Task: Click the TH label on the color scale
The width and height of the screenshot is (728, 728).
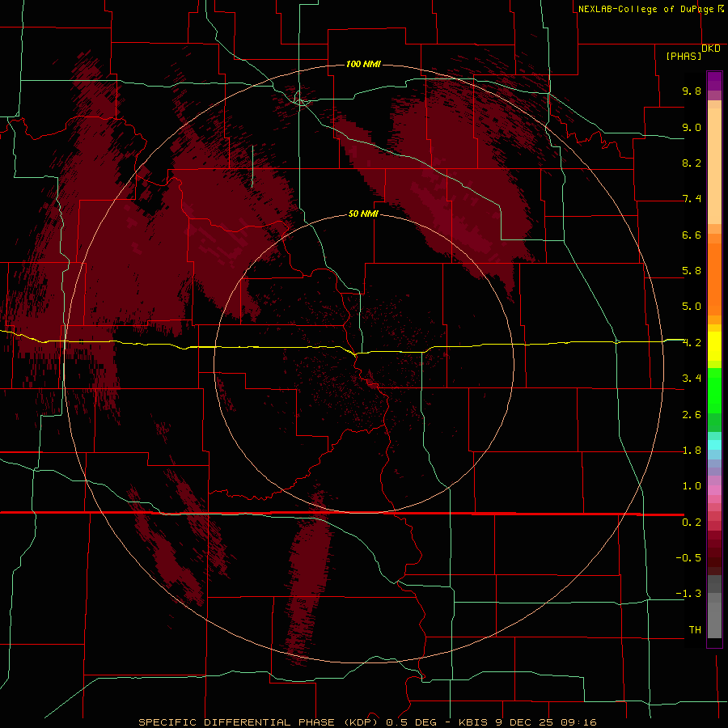Action: [695, 630]
